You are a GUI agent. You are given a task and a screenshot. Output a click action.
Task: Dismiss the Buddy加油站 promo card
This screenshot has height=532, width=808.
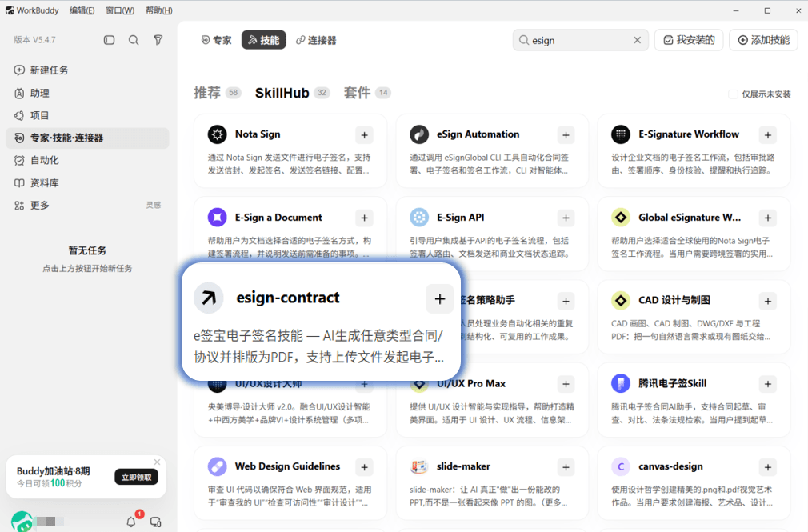click(157, 462)
